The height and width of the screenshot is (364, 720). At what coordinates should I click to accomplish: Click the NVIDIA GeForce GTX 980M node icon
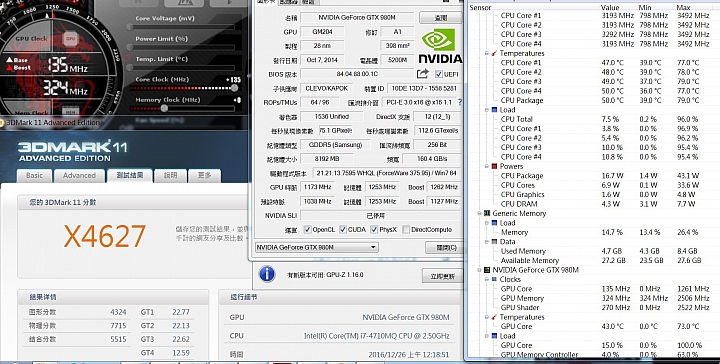(x=487, y=270)
